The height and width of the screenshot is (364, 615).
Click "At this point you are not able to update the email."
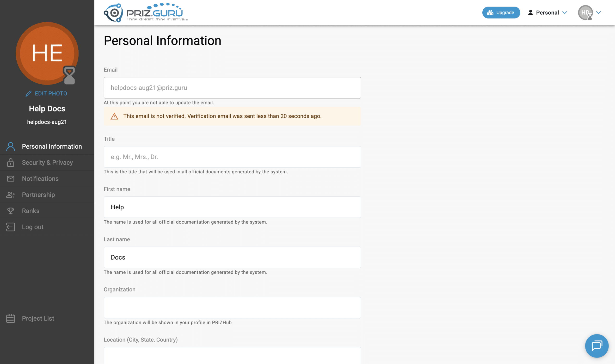(x=159, y=103)
